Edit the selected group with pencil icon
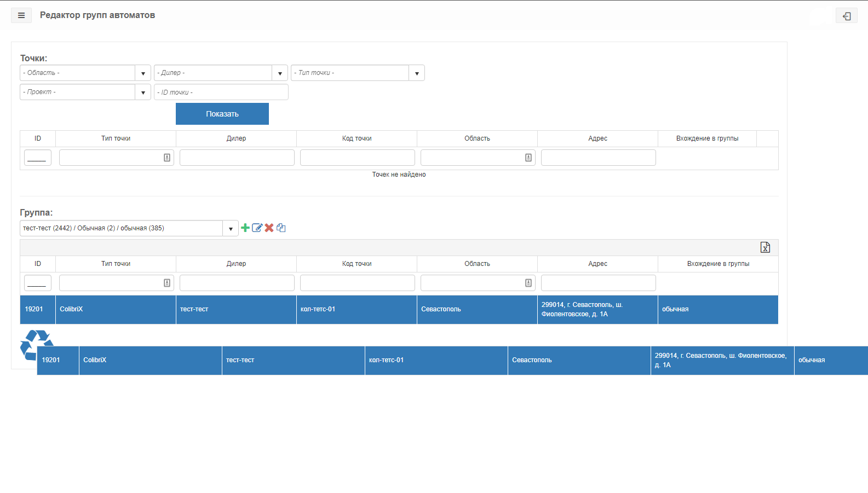868x493 pixels. [257, 228]
